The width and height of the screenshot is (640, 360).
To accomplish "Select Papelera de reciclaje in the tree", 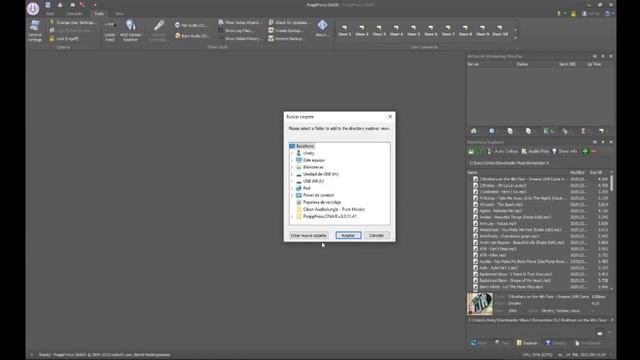I will (x=322, y=202).
